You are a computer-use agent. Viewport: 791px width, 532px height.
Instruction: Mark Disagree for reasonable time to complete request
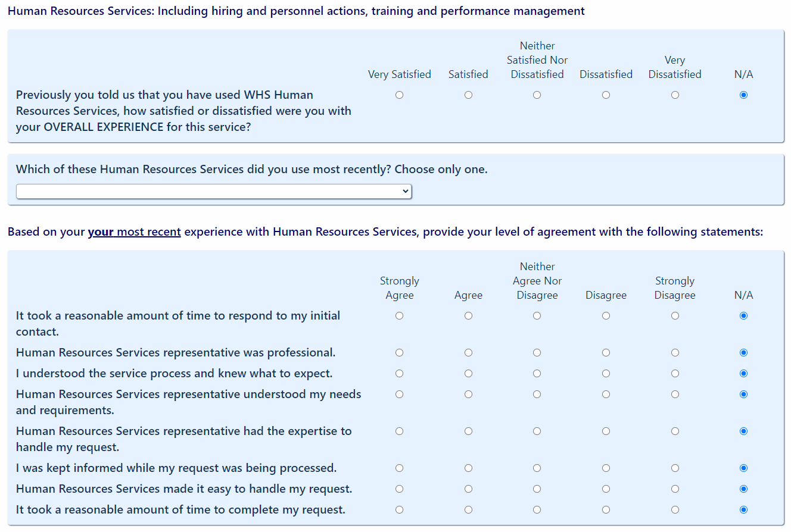606,510
